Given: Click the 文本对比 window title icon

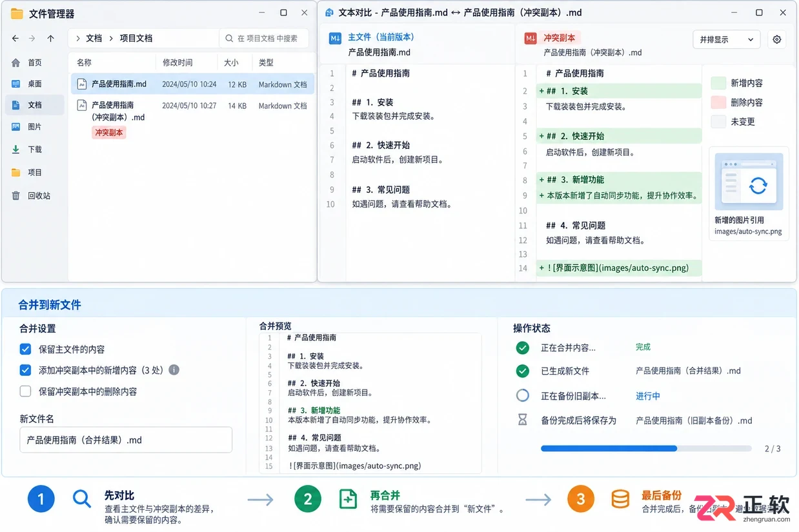Looking at the screenshot, I should click(329, 12).
